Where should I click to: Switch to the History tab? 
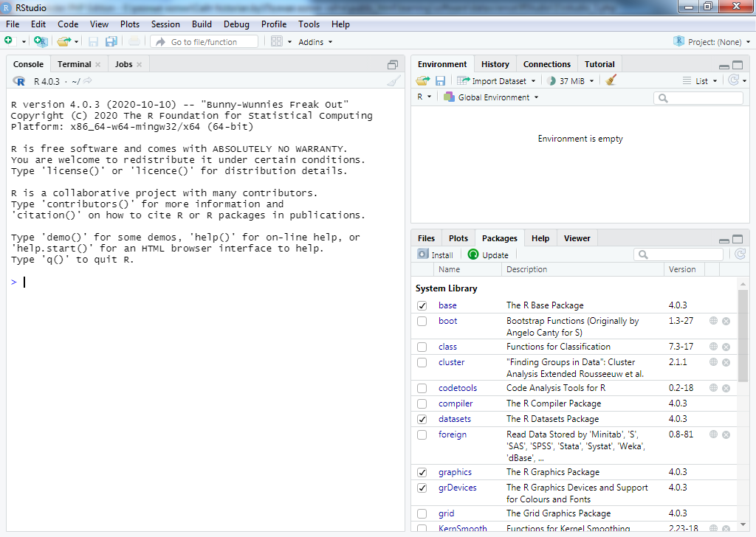[x=495, y=64]
